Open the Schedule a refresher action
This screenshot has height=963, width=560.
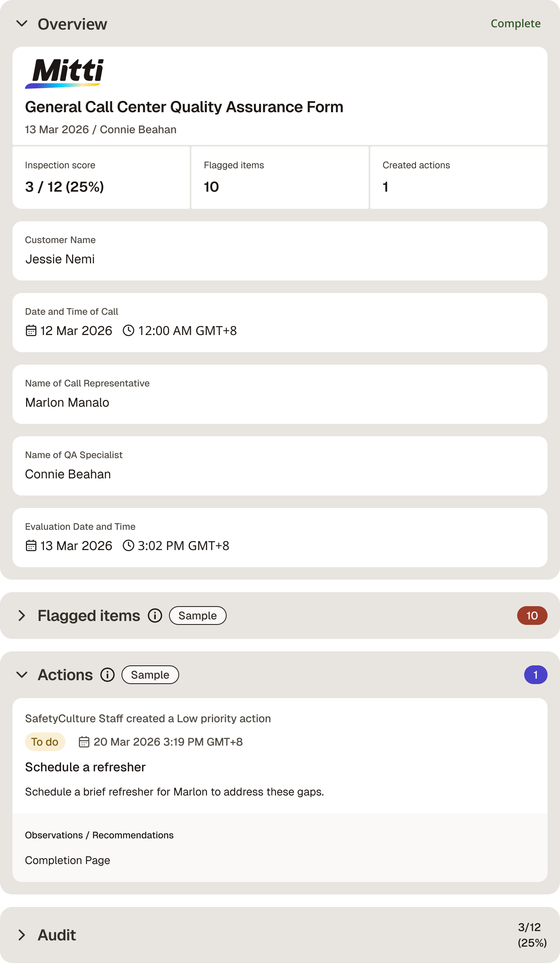pos(85,767)
